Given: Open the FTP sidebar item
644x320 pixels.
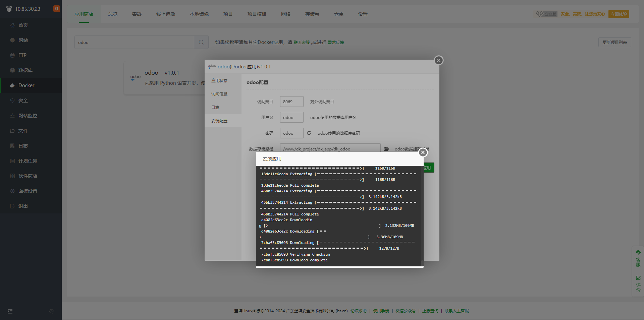Looking at the screenshot, I should (31, 55).
